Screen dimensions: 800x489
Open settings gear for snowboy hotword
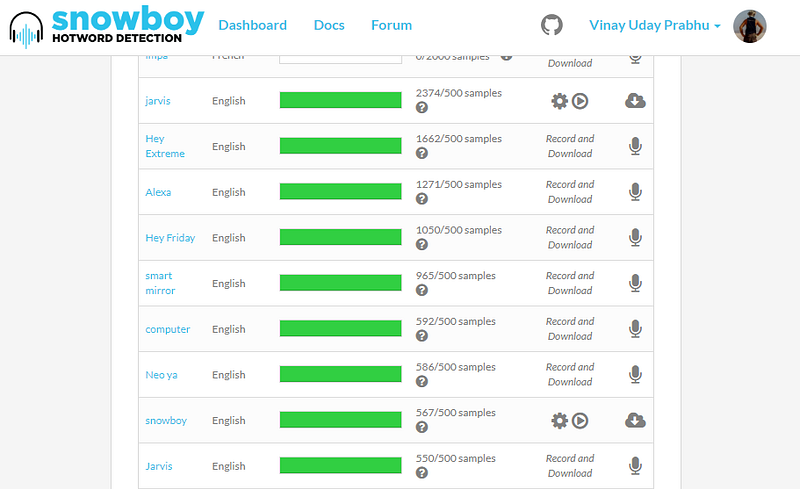coord(560,421)
